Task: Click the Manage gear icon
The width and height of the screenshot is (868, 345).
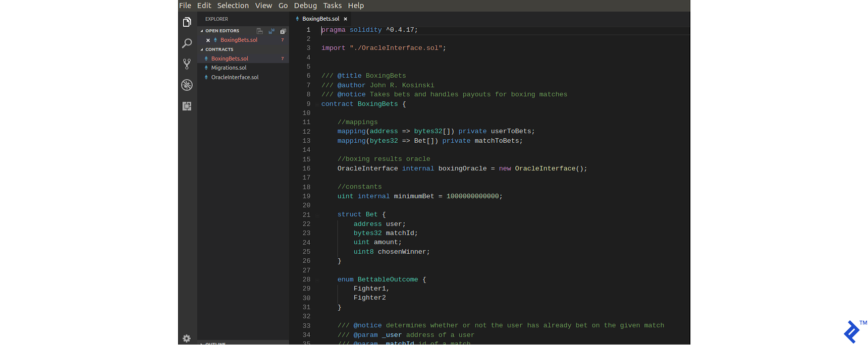Action: click(x=187, y=338)
